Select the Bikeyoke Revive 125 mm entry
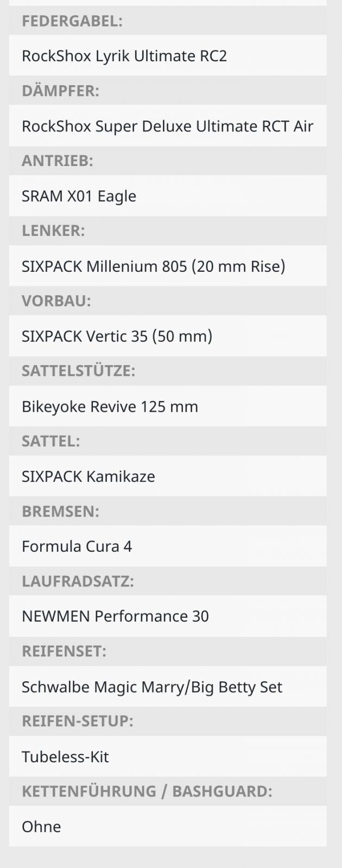Viewport: 342px width, 868px height. pos(110,406)
